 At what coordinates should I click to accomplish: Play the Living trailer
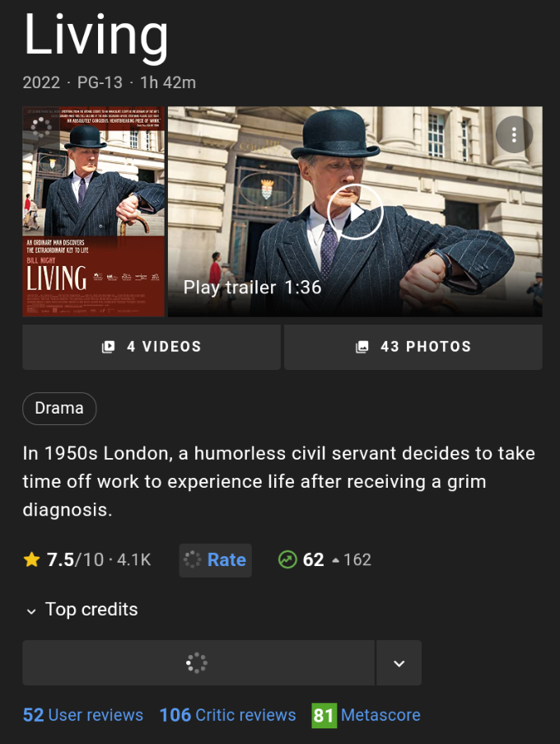click(x=355, y=212)
